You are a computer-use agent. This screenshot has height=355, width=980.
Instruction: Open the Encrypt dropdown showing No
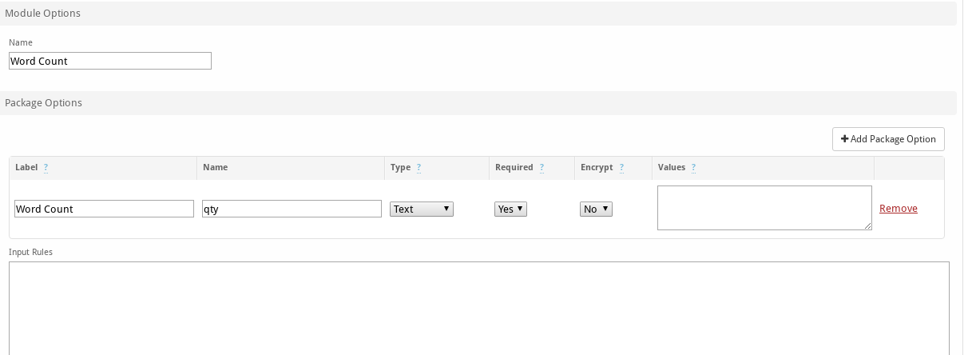pyautogui.click(x=596, y=209)
